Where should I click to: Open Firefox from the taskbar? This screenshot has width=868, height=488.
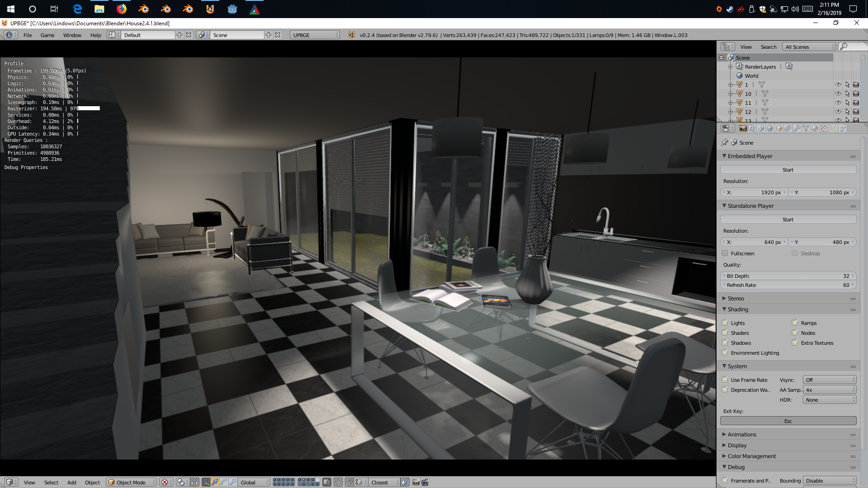pos(122,9)
